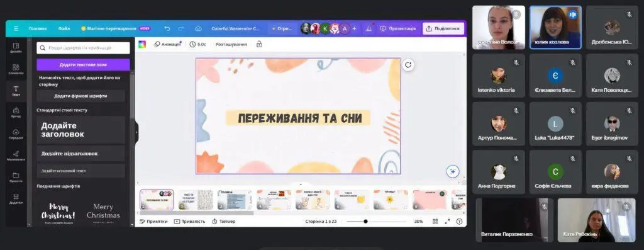Select slide 5 thumbnail with hand
This screenshot has width=644, height=250.
[x=313, y=200]
